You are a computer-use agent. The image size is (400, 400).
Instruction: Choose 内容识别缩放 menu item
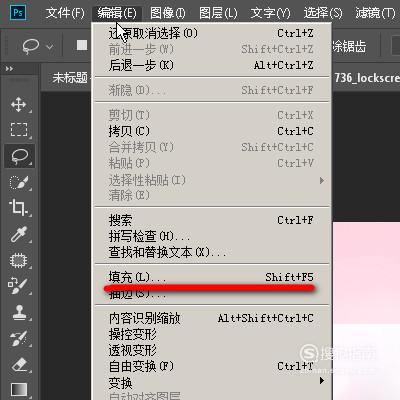click(211, 318)
